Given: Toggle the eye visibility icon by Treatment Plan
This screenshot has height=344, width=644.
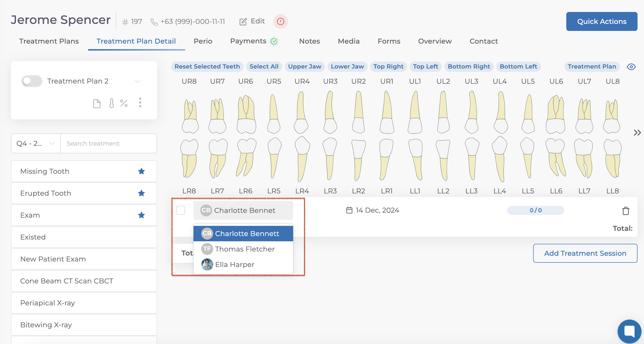Looking at the screenshot, I should click(631, 67).
